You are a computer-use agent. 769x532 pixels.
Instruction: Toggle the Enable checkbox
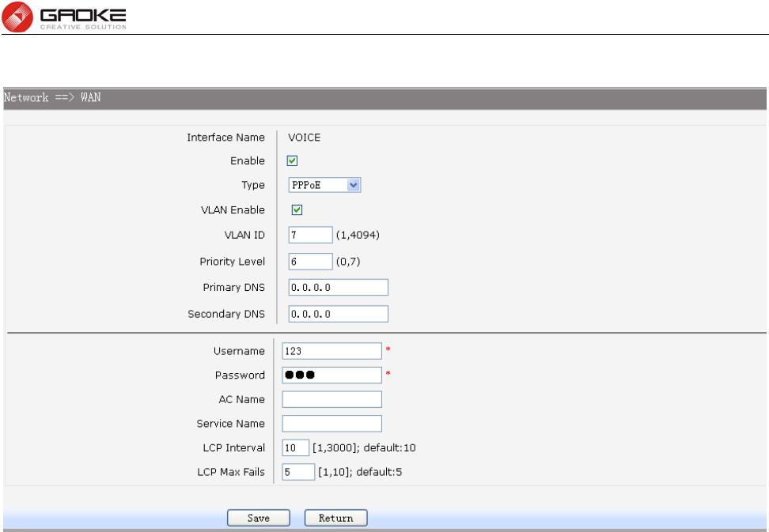click(292, 160)
